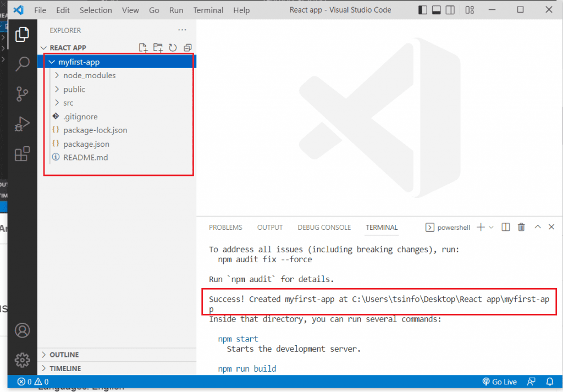Image resolution: width=563 pixels, height=392 pixels.
Task: Open the Help menu
Action: pos(241,10)
